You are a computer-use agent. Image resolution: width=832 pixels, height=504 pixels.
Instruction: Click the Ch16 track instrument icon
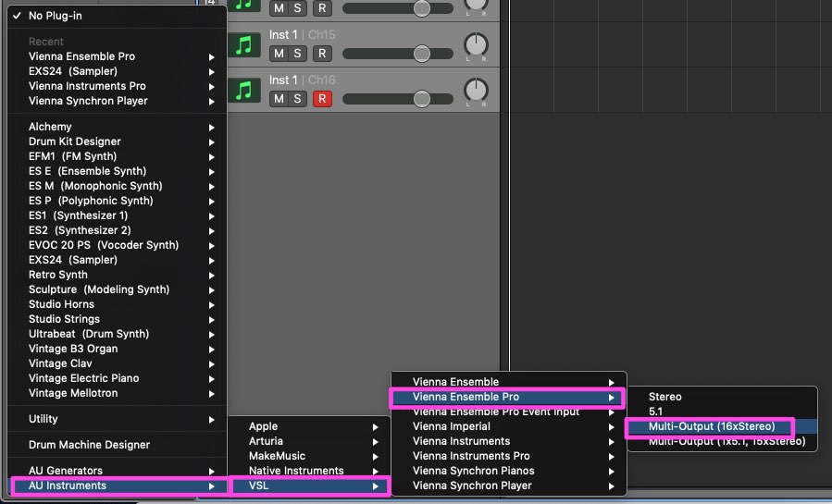click(243, 90)
